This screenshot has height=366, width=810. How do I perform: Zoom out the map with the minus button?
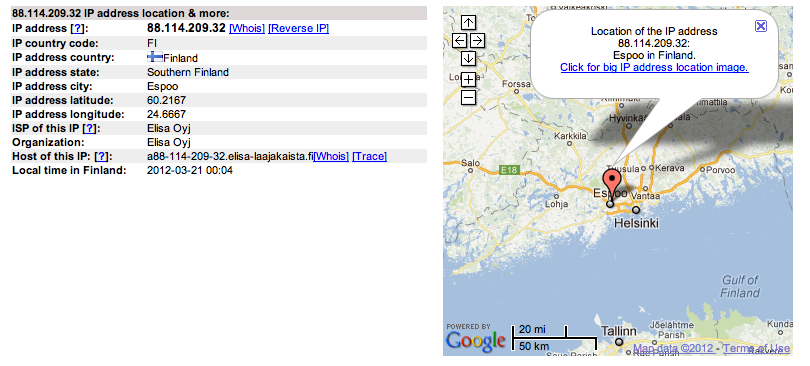[x=468, y=97]
